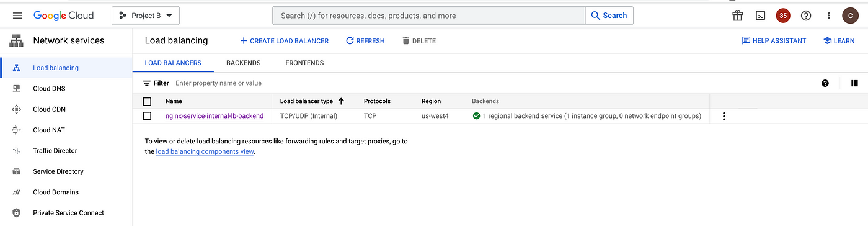Image resolution: width=868 pixels, height=226 pixels.
Task: Click the sort ascending arrow icon
Action: click(x=341, y=101)
